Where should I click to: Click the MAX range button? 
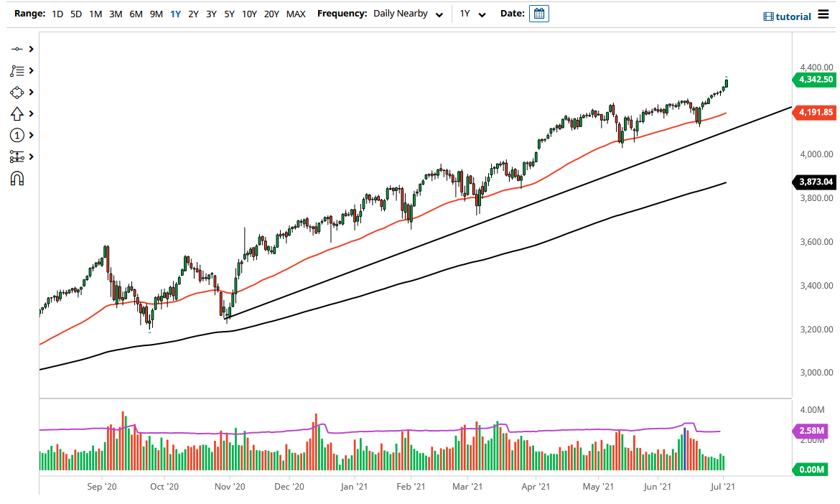[296, 13]
